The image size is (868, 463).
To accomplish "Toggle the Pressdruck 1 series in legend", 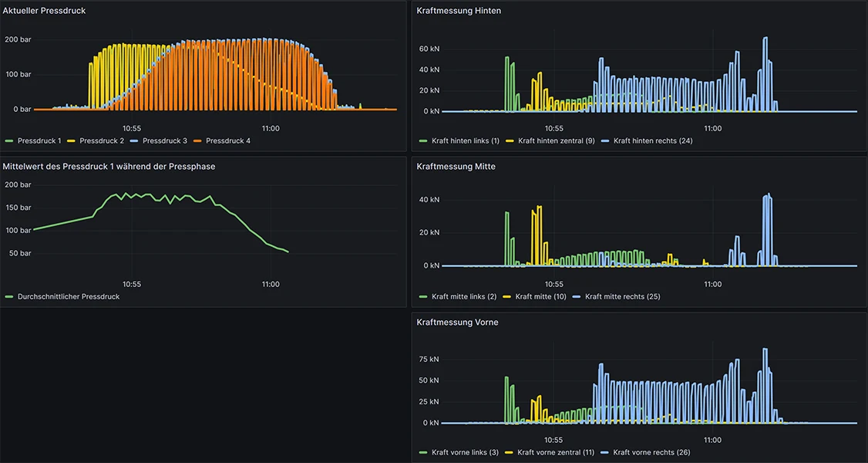I will 39,141.
